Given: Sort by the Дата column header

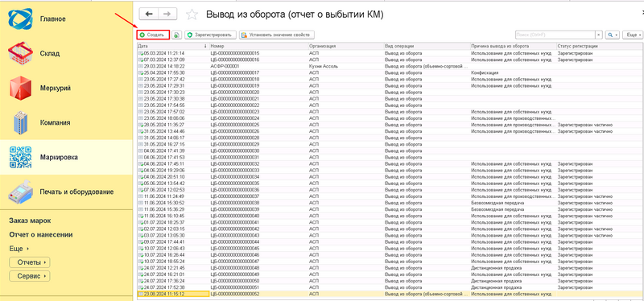Looking at the screenshot, I should click(x=173, y=46).
